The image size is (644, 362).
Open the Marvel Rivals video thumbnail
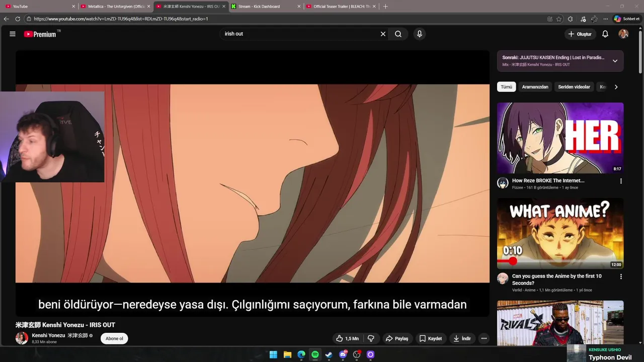point(560,323)
